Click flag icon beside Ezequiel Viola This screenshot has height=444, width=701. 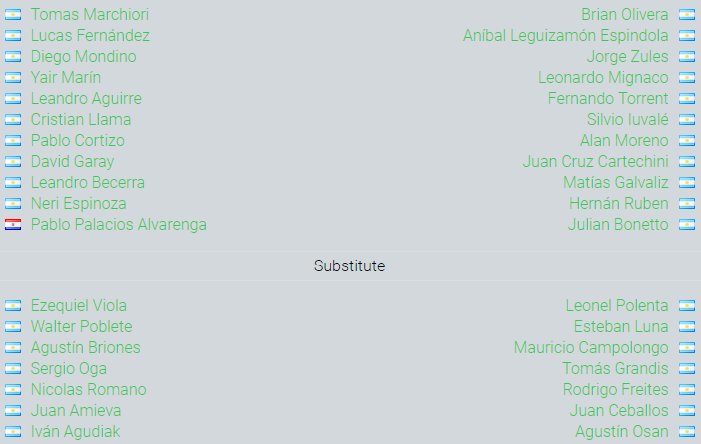click(x=13, y=306)
